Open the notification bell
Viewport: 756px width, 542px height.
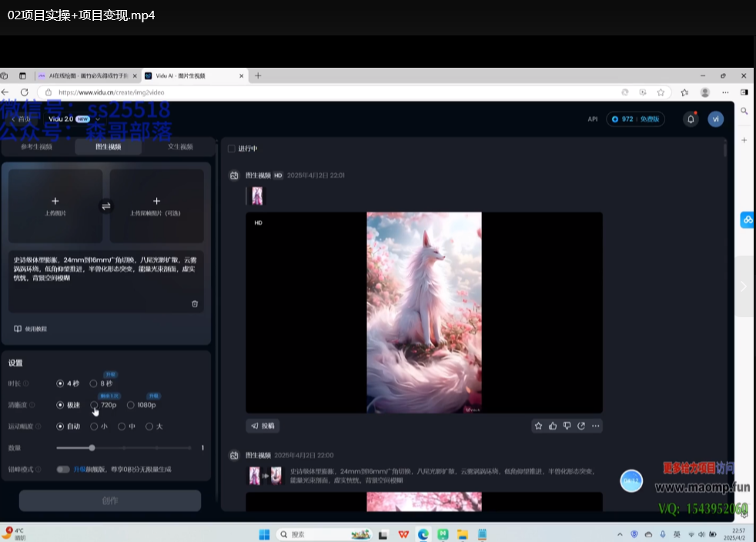(x=691, y=119)
